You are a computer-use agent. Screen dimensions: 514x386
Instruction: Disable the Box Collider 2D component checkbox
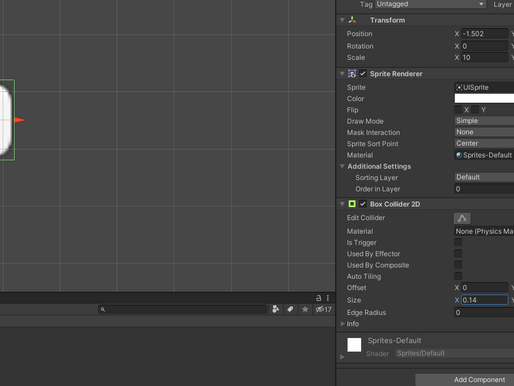tap(363, 204)
